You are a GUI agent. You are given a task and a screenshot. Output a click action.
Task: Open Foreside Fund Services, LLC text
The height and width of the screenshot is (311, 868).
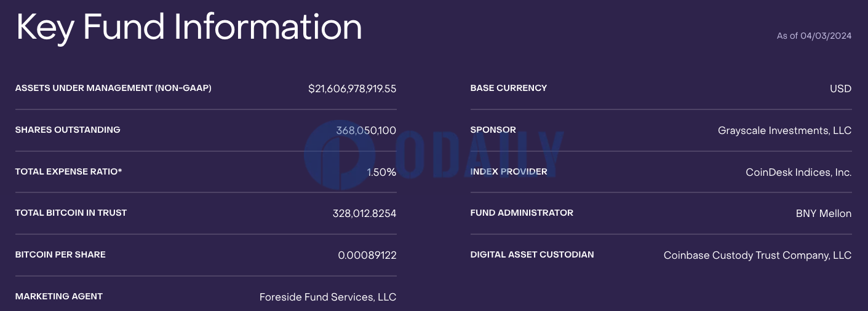[328, 297]
